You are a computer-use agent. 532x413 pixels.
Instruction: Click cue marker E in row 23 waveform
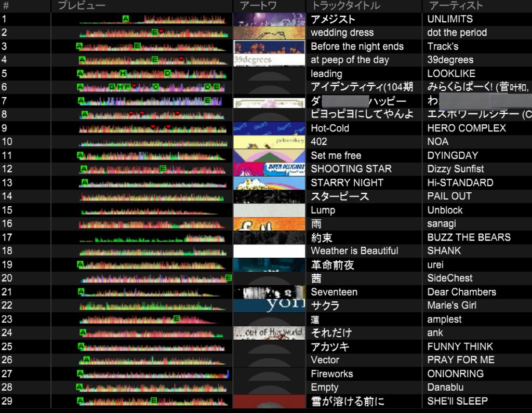click(177, 318)
